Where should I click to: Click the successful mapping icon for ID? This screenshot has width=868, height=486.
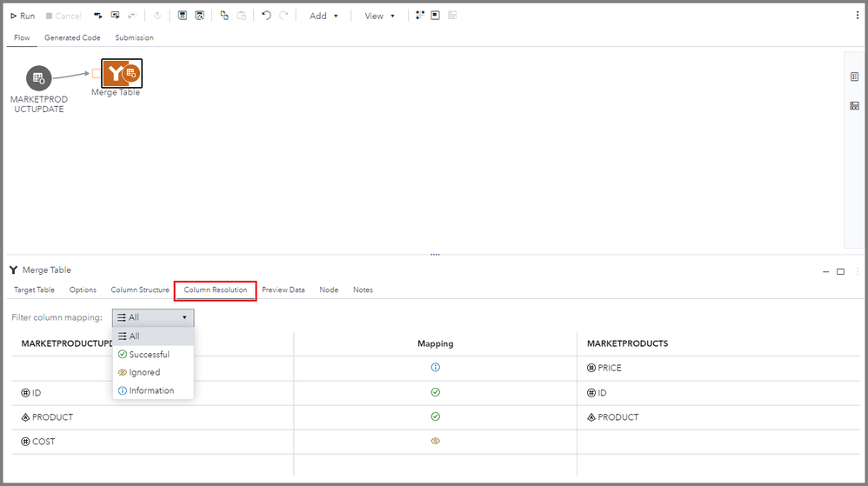tap(435, 392)
